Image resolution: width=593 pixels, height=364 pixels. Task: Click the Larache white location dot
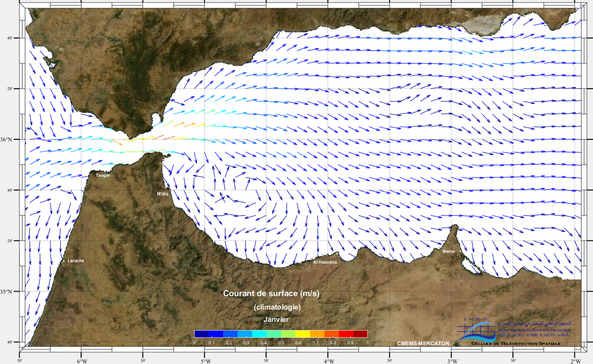64,261
